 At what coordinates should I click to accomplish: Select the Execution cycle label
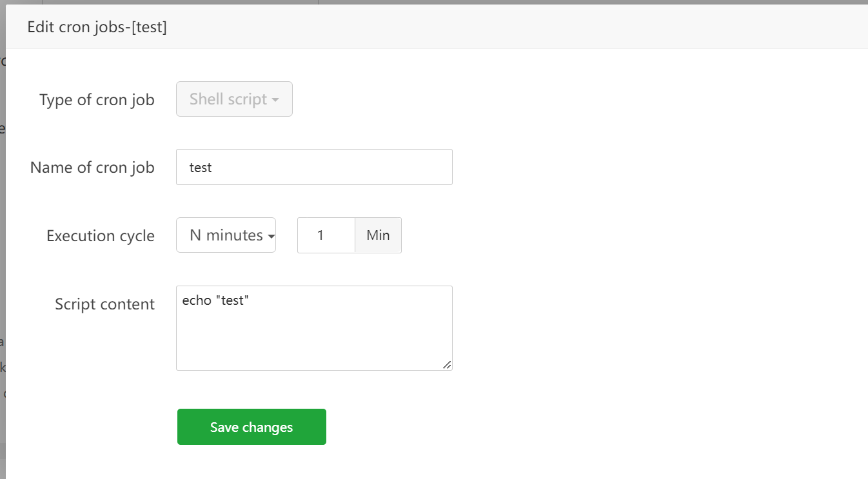101,236
